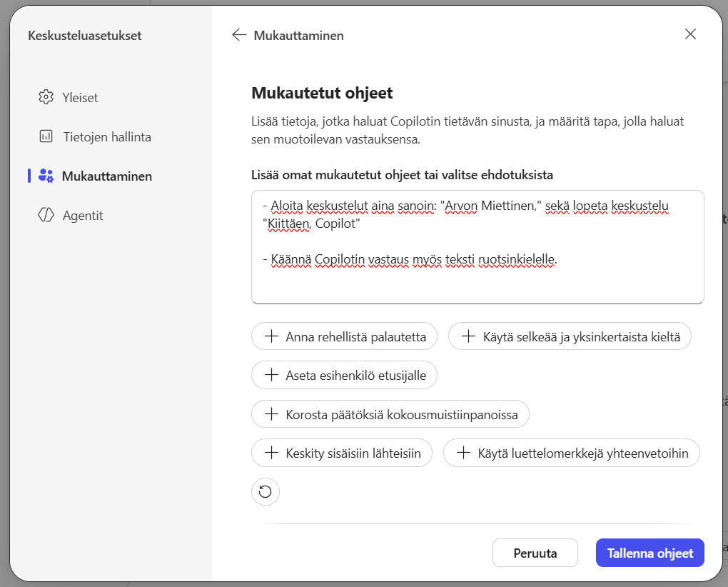Add suggestion Aseta esihenkilö etusijalle
Viewport: 728px width, 587px height.
click(344, 375)
